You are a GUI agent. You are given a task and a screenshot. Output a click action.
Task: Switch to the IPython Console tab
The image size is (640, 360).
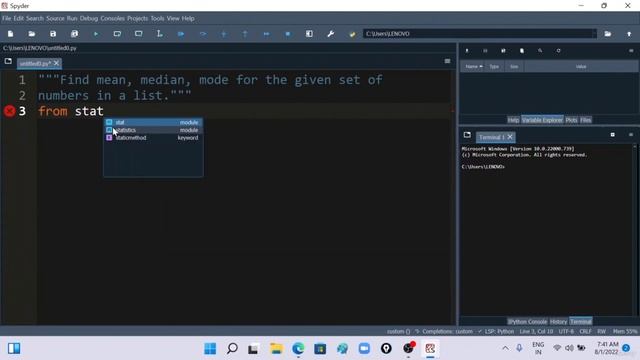pos(527,322)
